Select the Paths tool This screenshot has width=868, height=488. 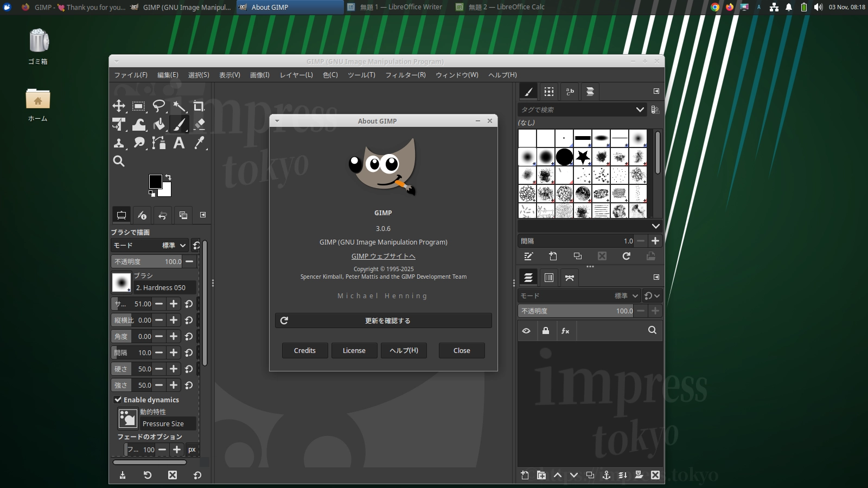[159, 143]
